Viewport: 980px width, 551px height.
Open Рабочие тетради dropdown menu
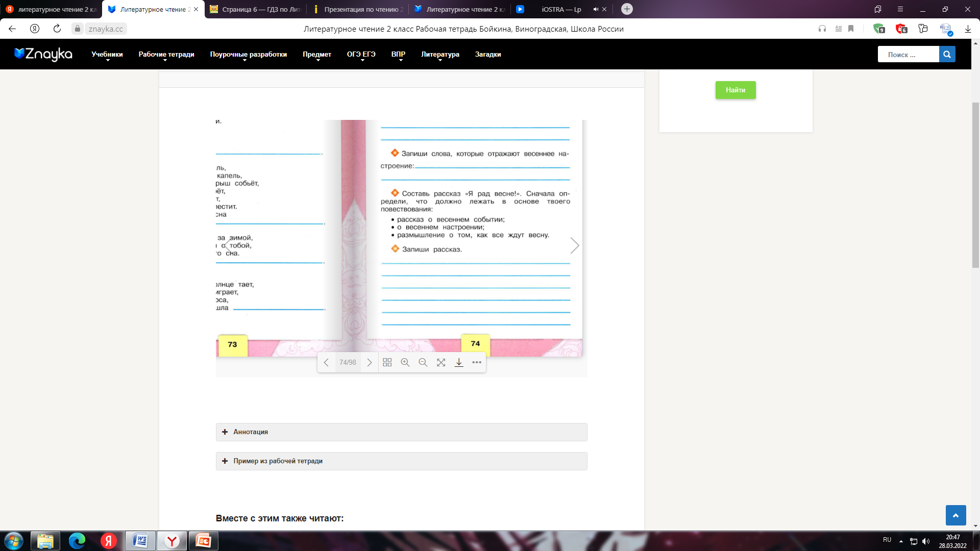166,54
